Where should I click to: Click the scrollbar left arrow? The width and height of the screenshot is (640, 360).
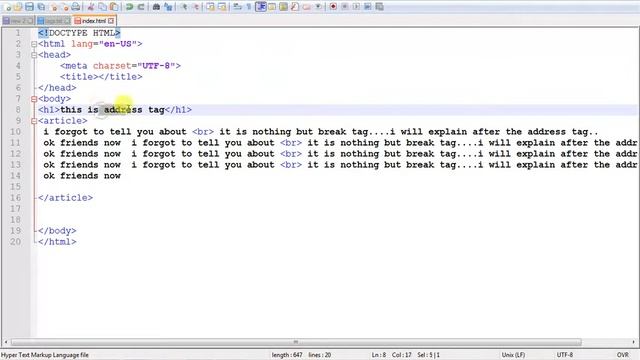(x=6, y=342)
